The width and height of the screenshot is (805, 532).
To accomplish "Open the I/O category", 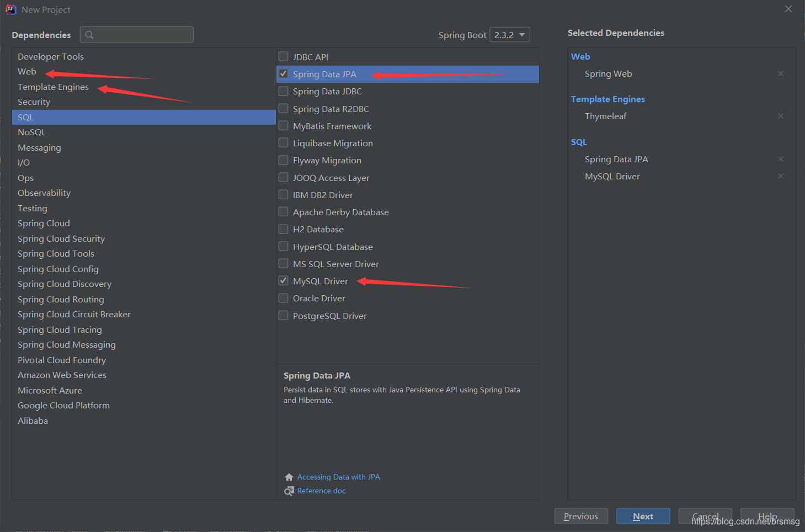I will click(x=144, y=163).
